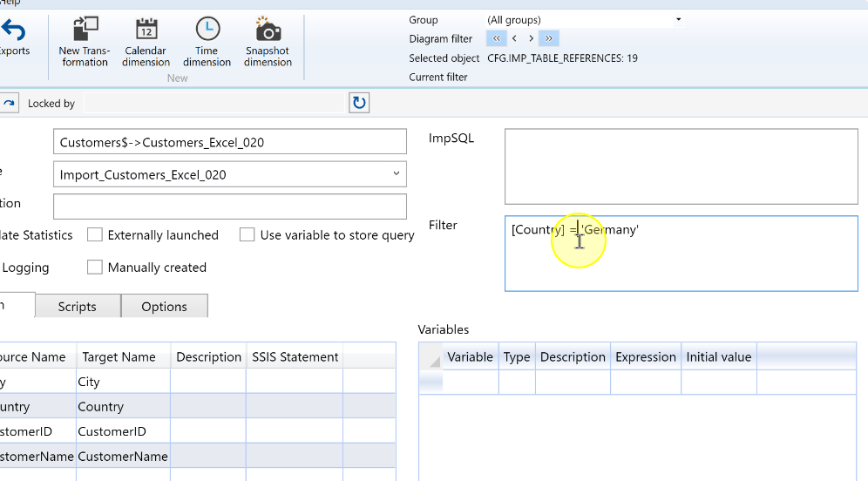Select the CustomerID target name cell
This screenshot has width=868, height=481.
coord(123,431)
